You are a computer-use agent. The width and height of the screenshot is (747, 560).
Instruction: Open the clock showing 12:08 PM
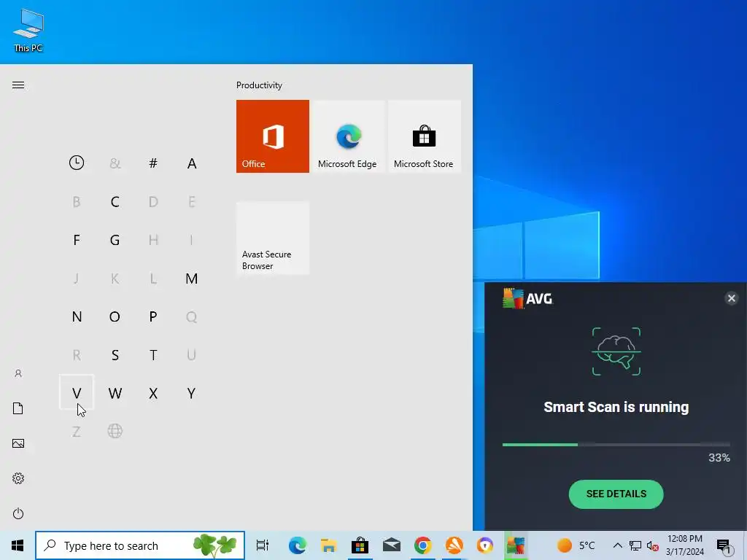pos(685,545)
